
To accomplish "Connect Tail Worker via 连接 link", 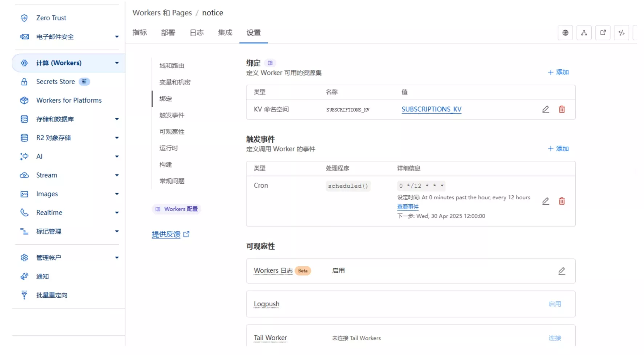I will tap(555, 338).
